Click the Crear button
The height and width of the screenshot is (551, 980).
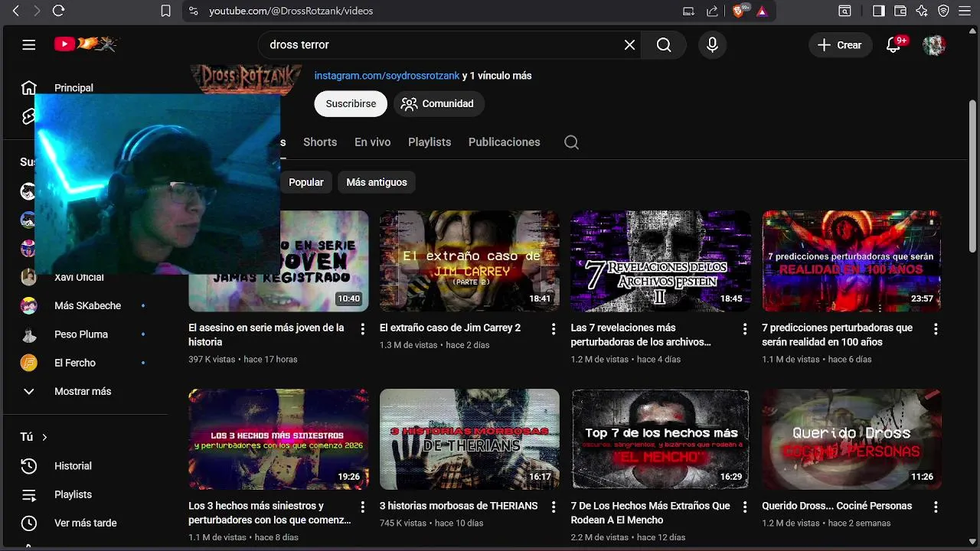(x=840, y=45)
